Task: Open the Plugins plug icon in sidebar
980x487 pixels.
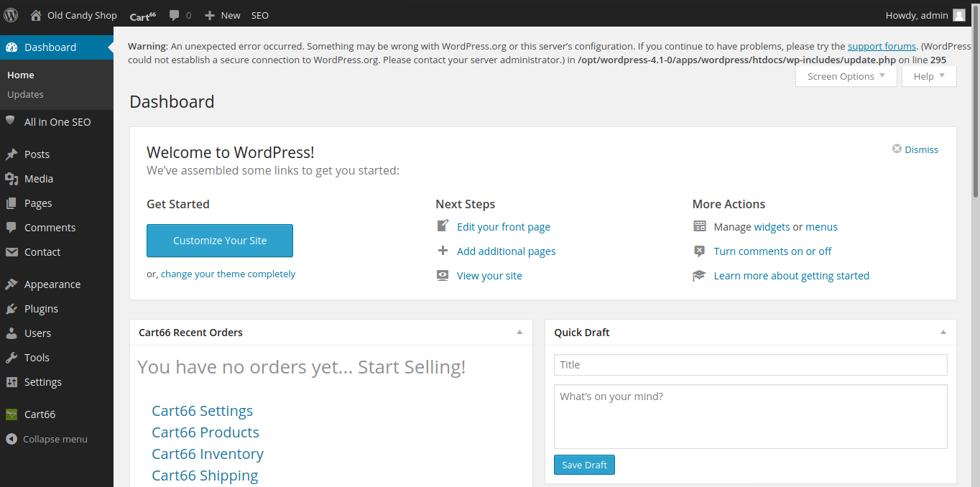Action: tap(11, 309)
